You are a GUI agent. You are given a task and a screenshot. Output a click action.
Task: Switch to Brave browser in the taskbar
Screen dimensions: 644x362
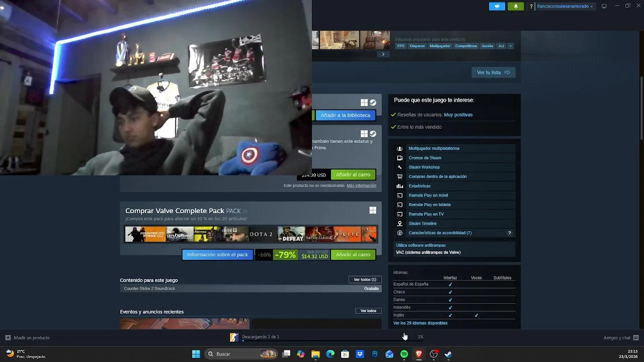(419, 354)
